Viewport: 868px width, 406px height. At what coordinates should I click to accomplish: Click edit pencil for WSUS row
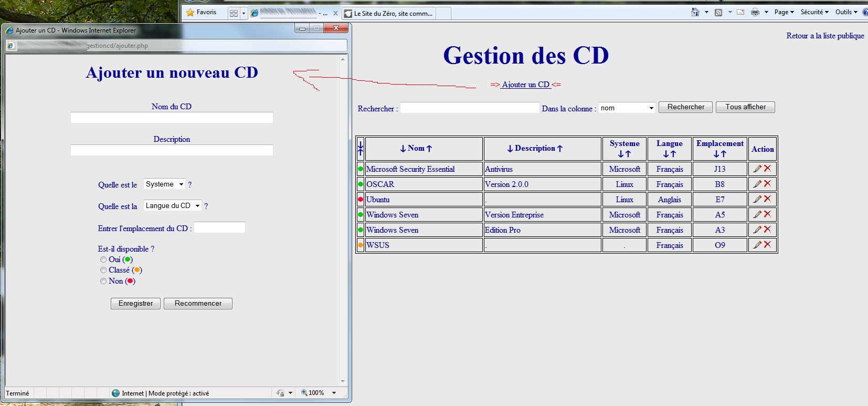coord(757,245)
